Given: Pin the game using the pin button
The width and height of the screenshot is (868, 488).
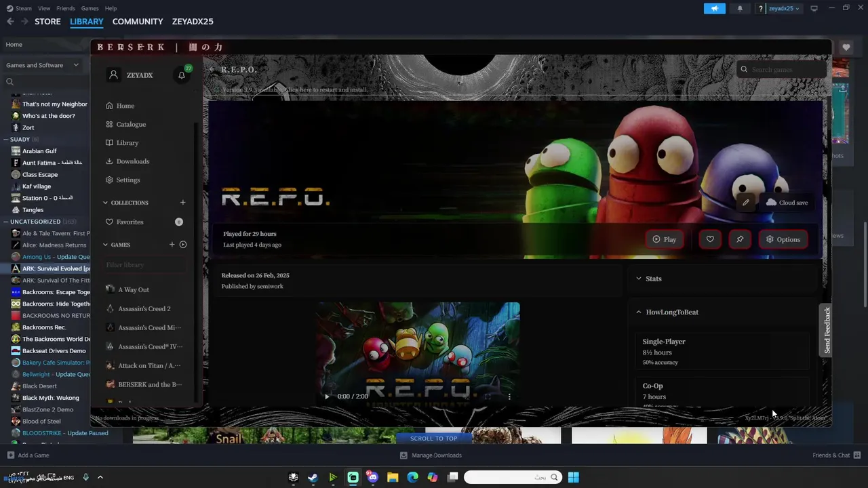Looking at the screenshot, I should 740,239.
